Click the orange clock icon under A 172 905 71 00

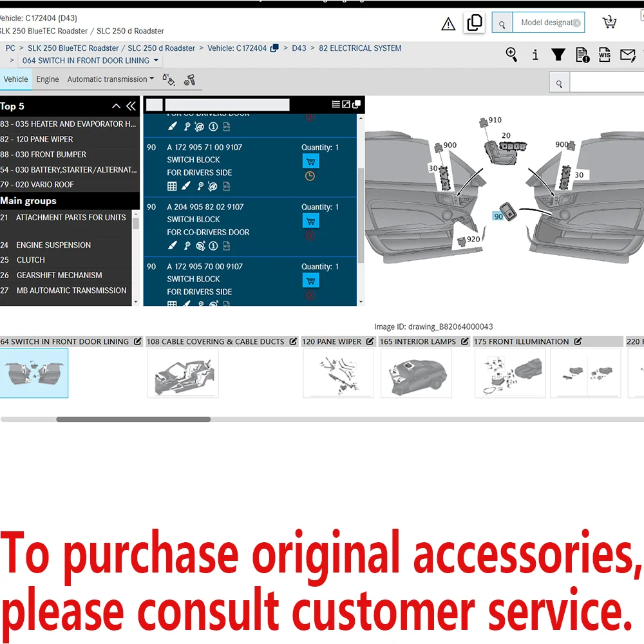pyautogui.click(x=310, y=176)
